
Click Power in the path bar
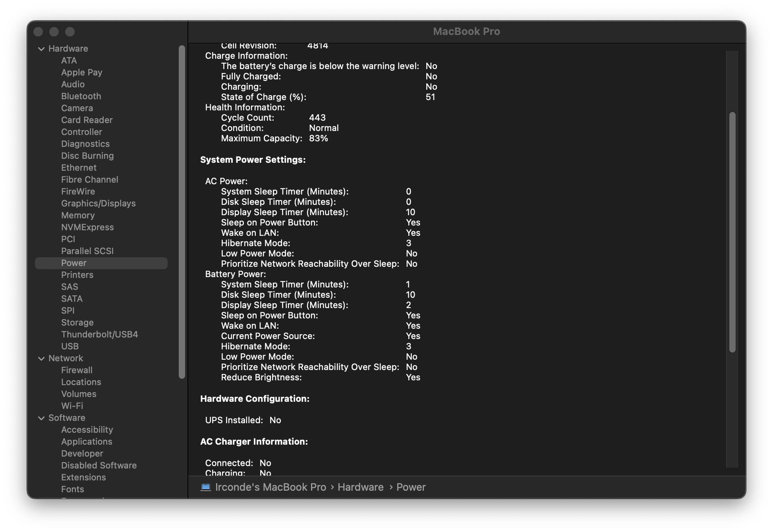(411, 487)
